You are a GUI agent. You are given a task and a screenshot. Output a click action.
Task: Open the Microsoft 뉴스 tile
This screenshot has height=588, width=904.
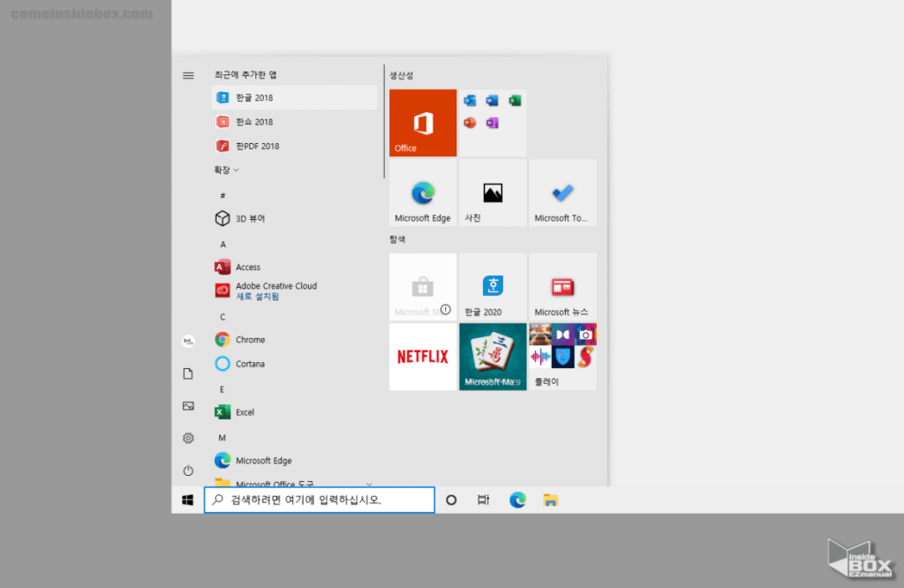[x=562, y=287]
